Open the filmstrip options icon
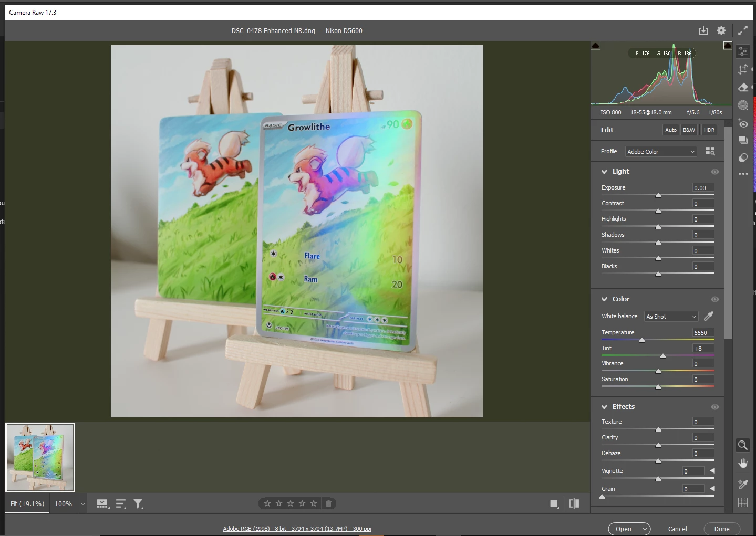 click(x=103, y=504)
